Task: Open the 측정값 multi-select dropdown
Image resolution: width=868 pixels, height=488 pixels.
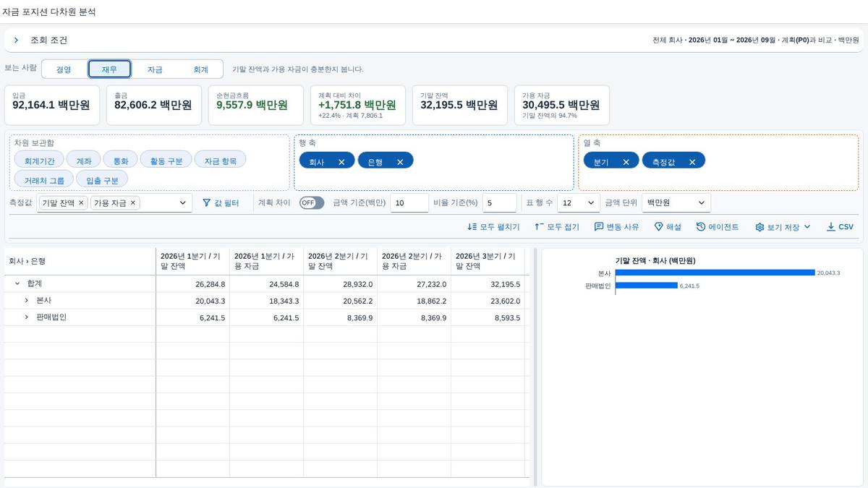Action: coord(182,203)
